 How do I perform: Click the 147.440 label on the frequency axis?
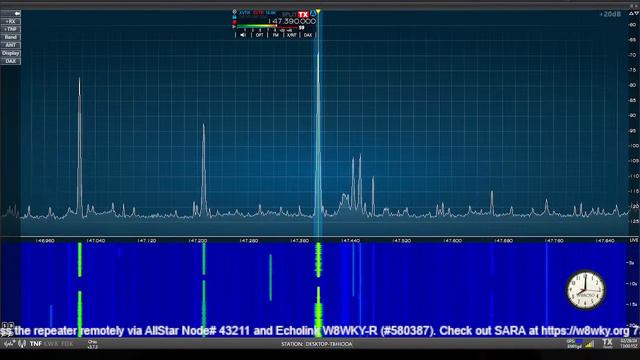click(351, 241)
